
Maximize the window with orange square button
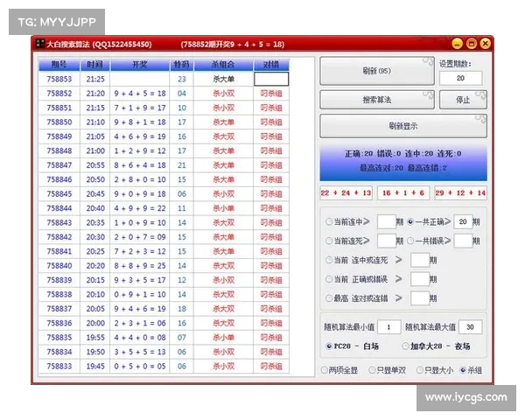(x=472, y=44)
